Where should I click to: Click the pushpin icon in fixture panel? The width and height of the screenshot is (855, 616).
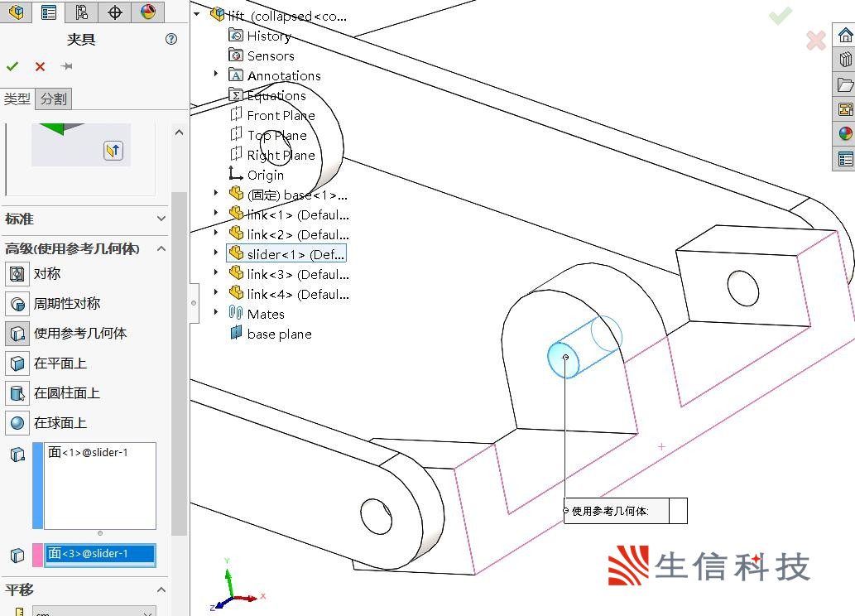pyautogui.click(x=67, y=66)
